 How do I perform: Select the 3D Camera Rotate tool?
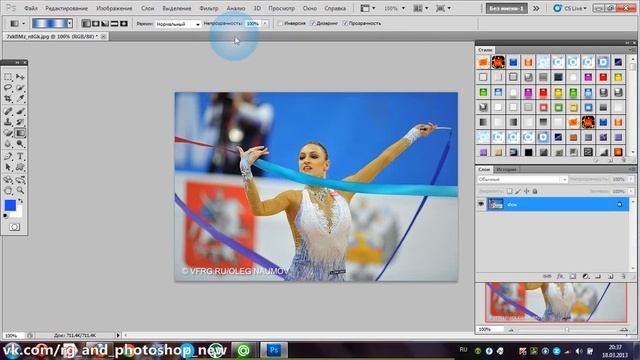(20, 180)
